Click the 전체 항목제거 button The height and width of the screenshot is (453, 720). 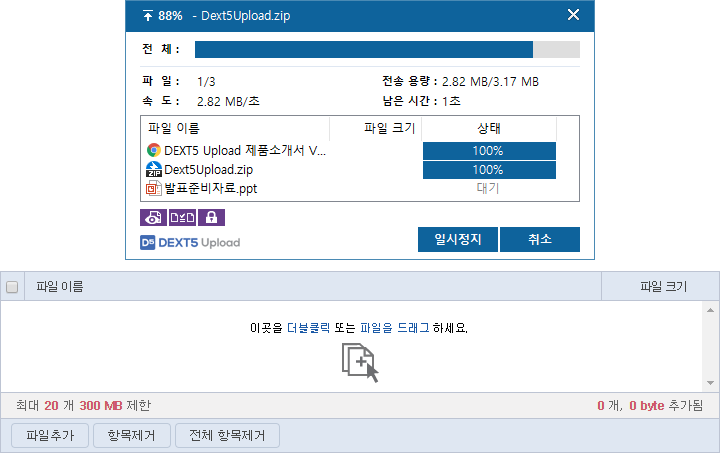[227, 435]
